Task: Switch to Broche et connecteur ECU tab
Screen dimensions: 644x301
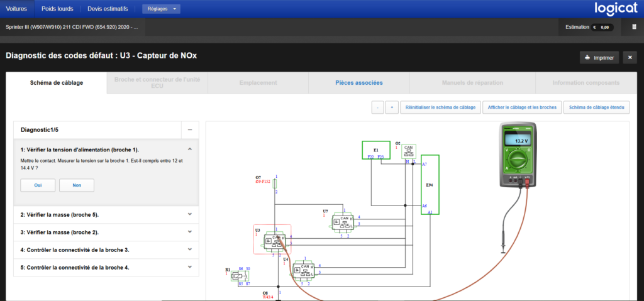Action: tap(157, 82)
